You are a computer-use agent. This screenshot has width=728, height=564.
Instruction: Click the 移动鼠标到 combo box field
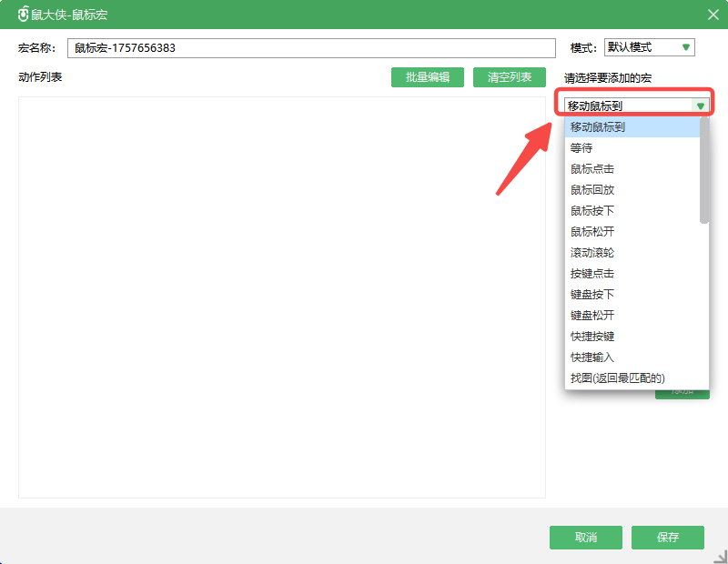(x=628, y=106)
